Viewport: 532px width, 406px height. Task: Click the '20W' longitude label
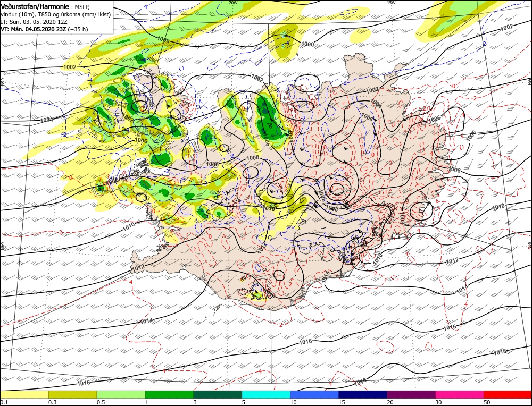[233, 2]
